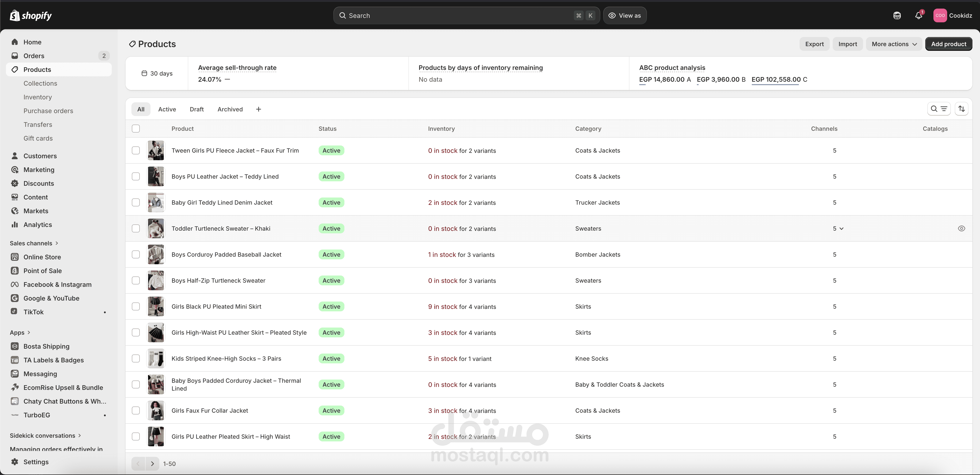Open Gift cards in the sidebar
This screenshot has width=980, height=475.
click(x=38, y=138)
